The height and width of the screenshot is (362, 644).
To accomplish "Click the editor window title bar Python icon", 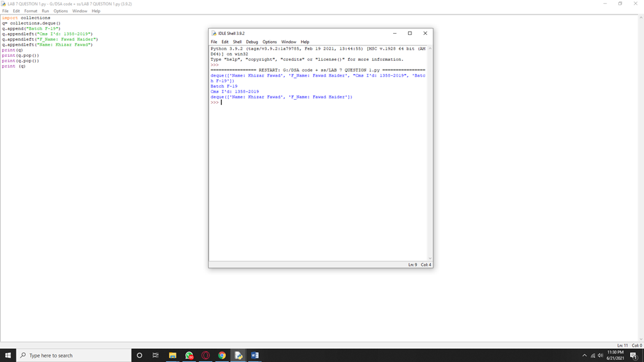I will pos(4,4).
